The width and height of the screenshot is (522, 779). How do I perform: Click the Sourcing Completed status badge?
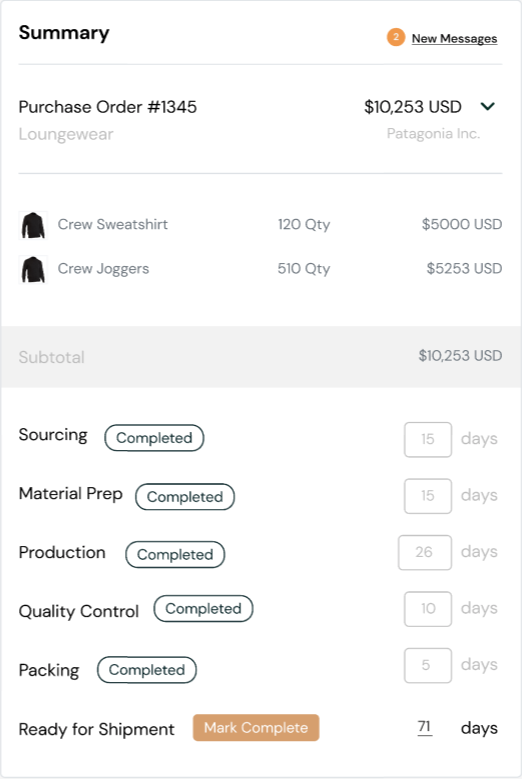(154, 438)
